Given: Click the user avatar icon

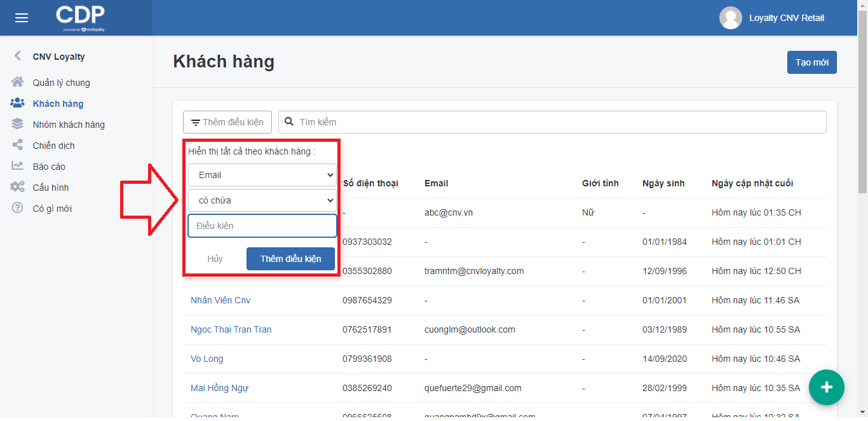Looking at the screenshot, I should coord(730,18).
